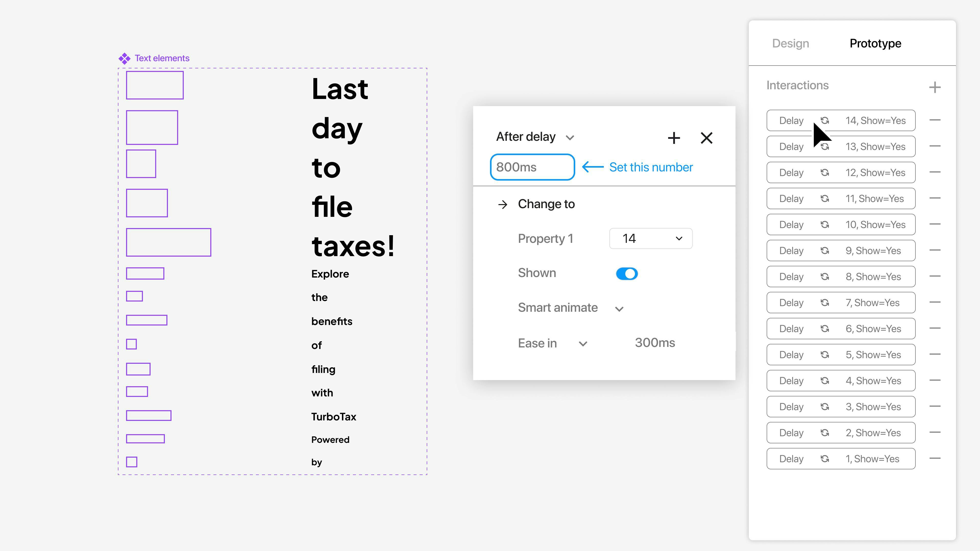Click the swap icon in 9, Show=Yes row

824,251
